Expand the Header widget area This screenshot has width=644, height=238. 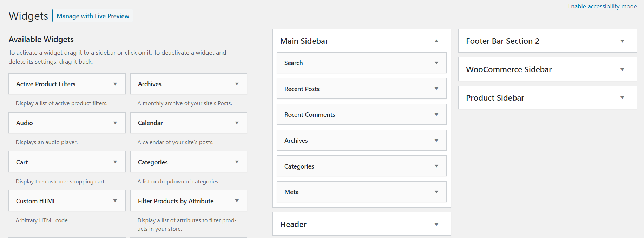tap(436, 224)
